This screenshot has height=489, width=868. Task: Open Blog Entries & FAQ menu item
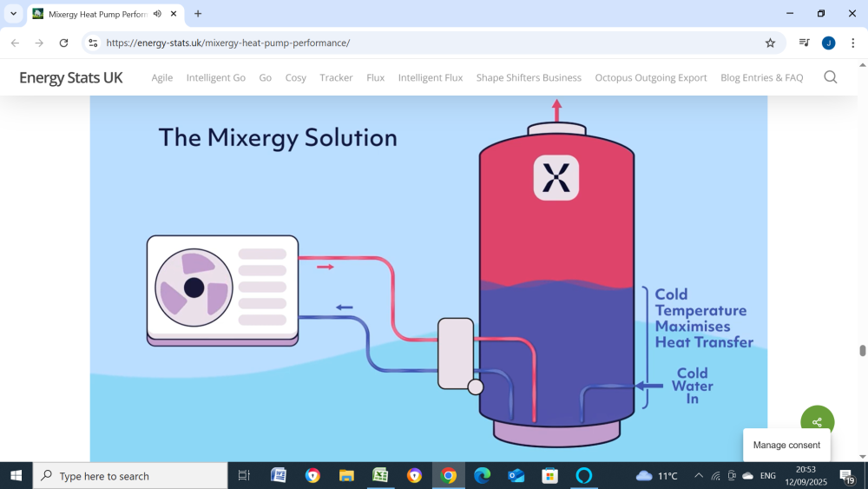(x=762, y=77)
